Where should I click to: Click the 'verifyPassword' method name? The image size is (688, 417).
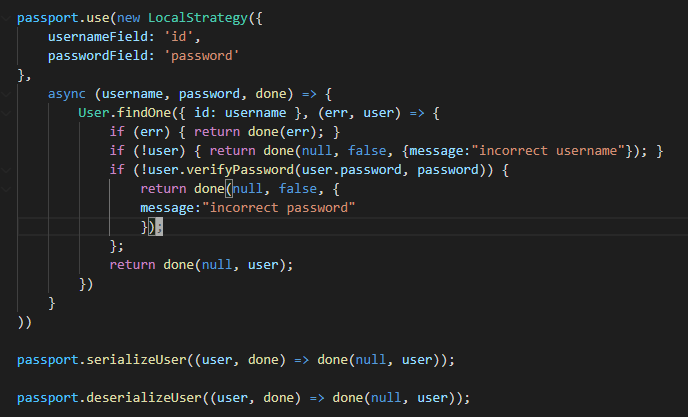[x=240, y=170]
